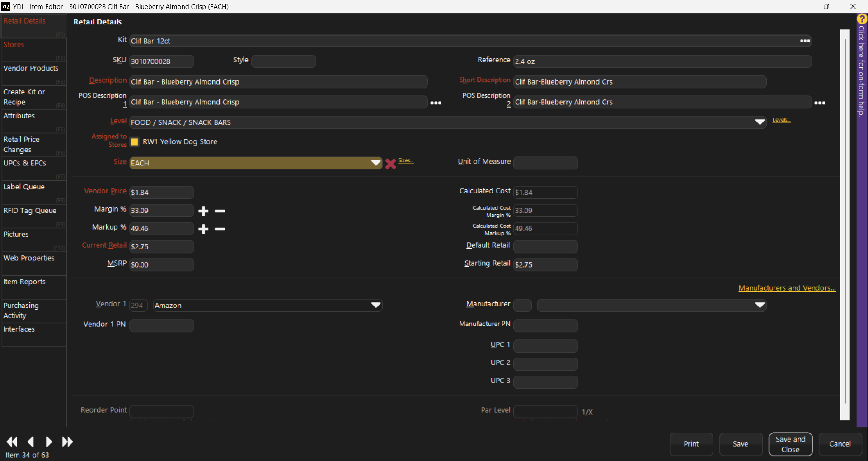The width and height of the screenshot is (868, 461).
Task: Go to the first item record
Action: (x=12, y=442)
